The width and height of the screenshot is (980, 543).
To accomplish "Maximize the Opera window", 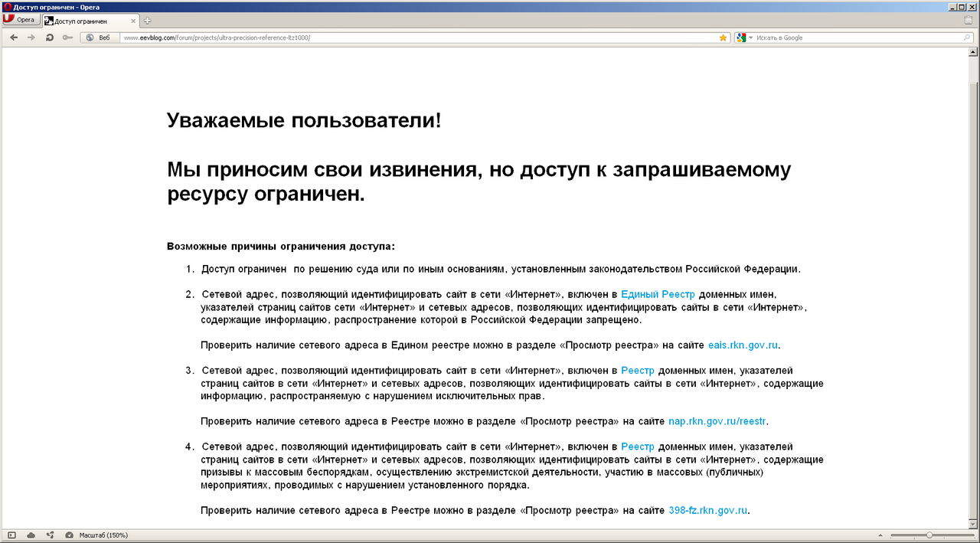I will 963,6.
